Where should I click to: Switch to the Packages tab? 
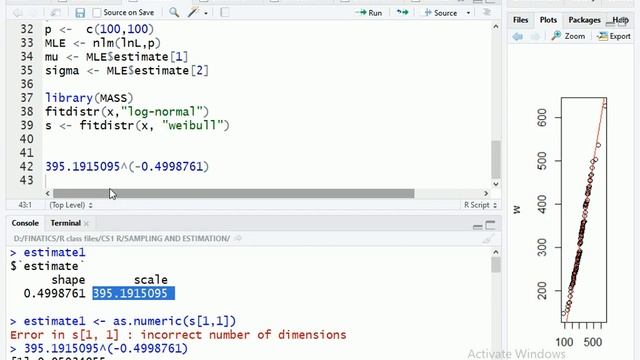point(584,20)
